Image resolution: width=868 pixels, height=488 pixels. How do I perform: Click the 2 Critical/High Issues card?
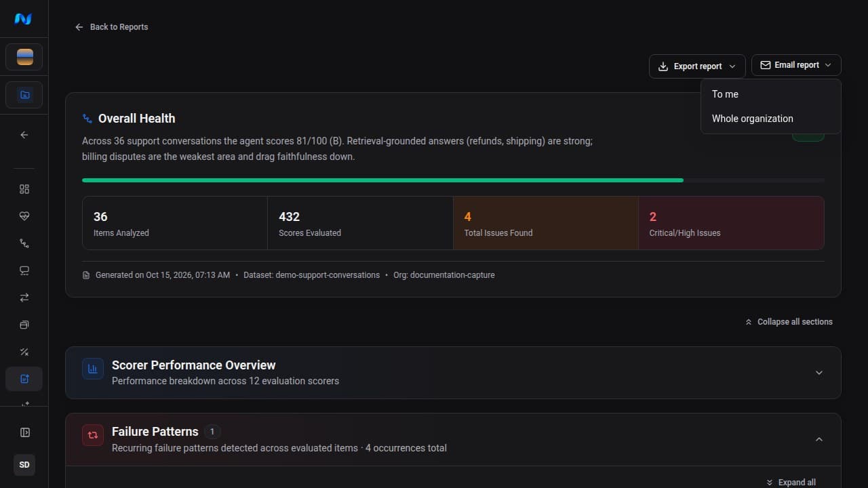(731, 223)
